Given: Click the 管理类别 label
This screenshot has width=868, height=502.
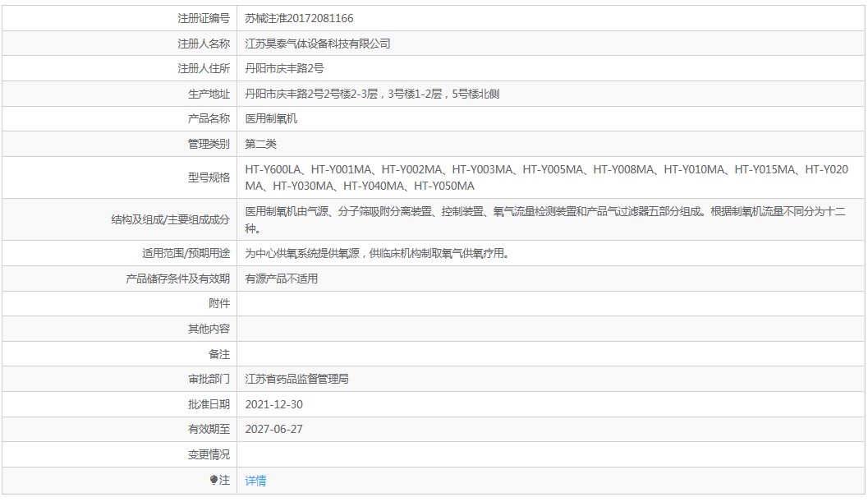Looking at the screenshot, I should click(x=209, y=144).
